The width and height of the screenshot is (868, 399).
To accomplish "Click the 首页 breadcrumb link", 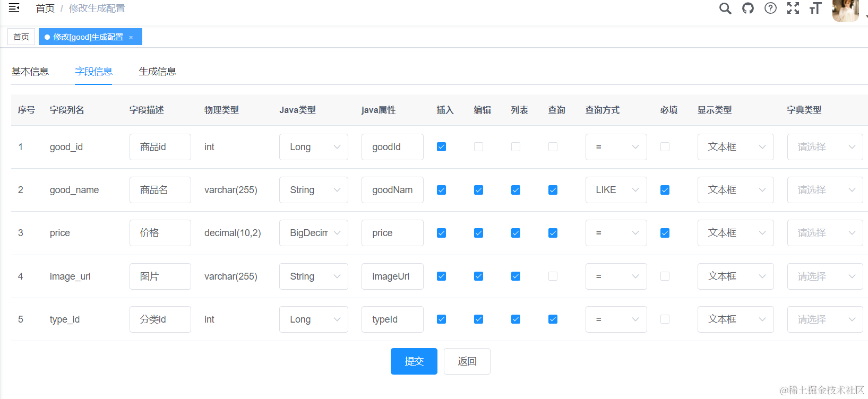I will click(x=45, y=8).
